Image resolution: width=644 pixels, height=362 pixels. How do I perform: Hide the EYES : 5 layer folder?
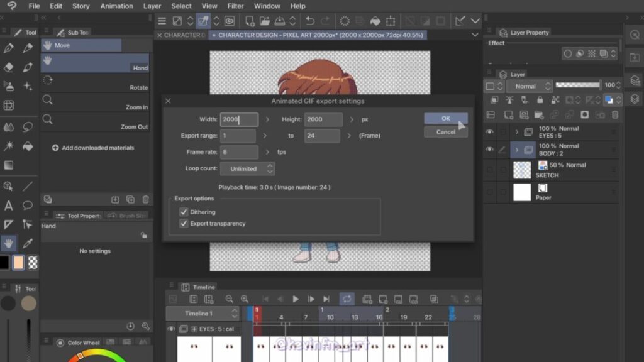click(489, 132)
